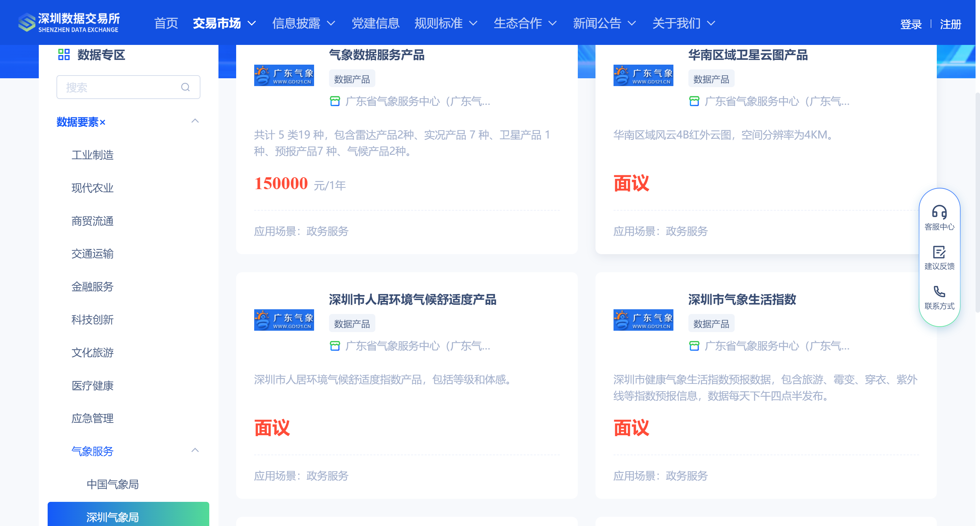
Task: Open 生态合作 menu
Action: tap(518, 23)
